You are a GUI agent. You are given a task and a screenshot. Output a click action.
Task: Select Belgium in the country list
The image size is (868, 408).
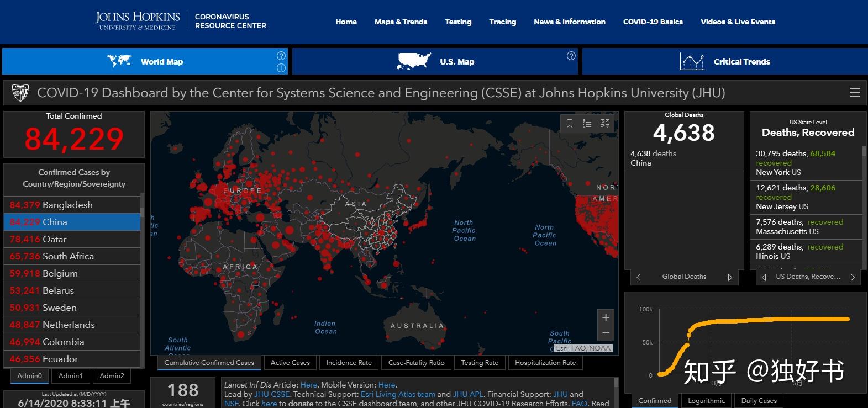pyautogui.click(x=72, y=273)
